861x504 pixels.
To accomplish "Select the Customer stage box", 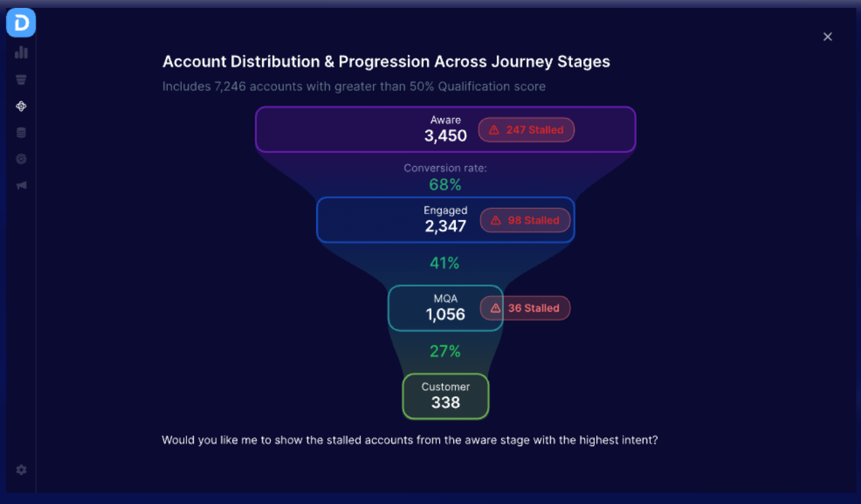I will click(x=445, y=396).
